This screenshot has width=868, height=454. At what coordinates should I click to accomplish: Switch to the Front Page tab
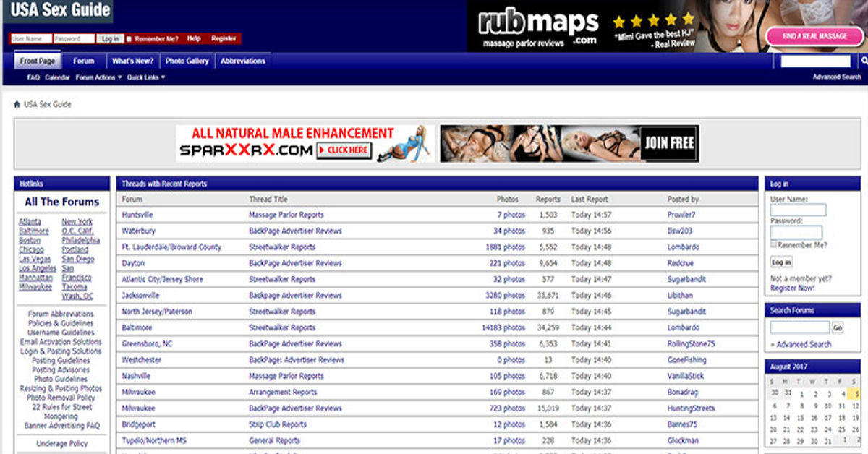38,61
